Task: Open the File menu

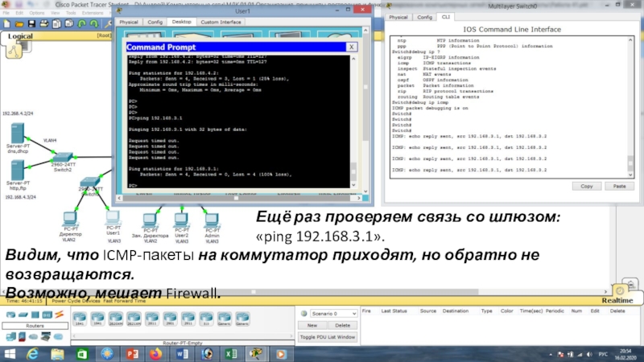Action: click(6, 13)
